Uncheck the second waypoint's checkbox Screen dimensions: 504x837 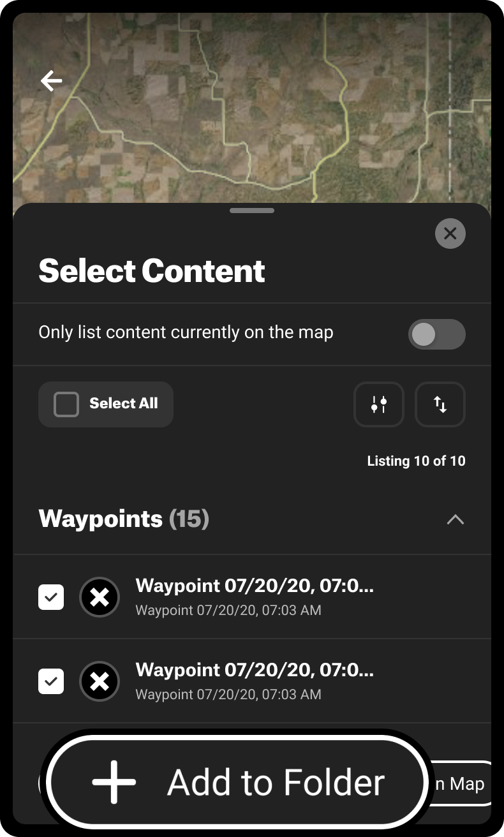(51, 681)
